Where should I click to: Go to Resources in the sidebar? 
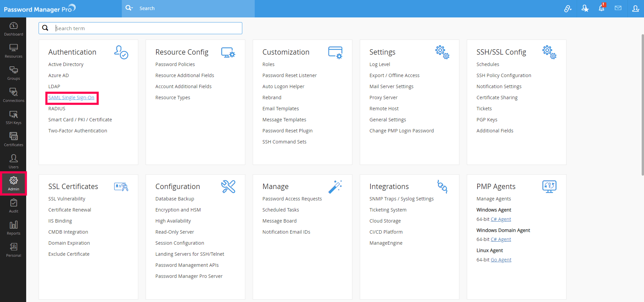tap(13, 51)
